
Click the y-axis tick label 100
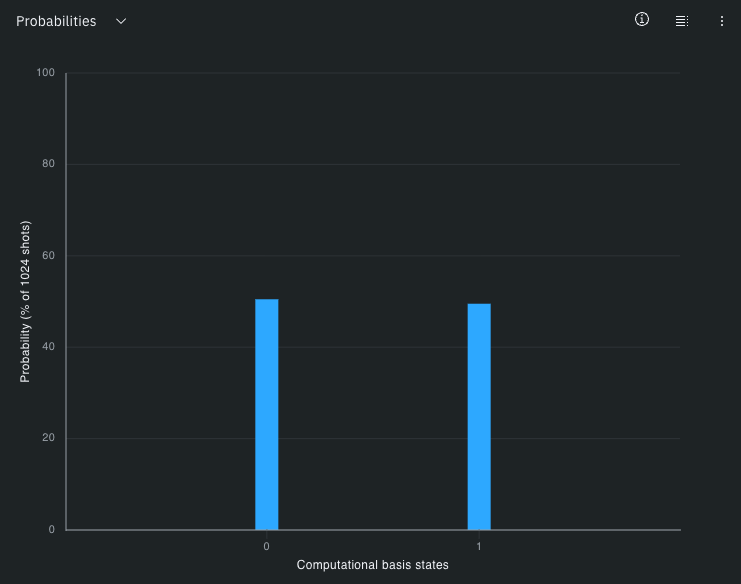tap(46, 73)
